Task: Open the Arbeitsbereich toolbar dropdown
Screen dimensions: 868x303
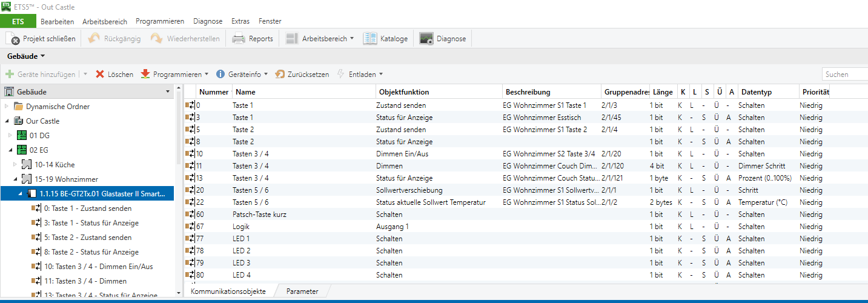Action: 352,39
